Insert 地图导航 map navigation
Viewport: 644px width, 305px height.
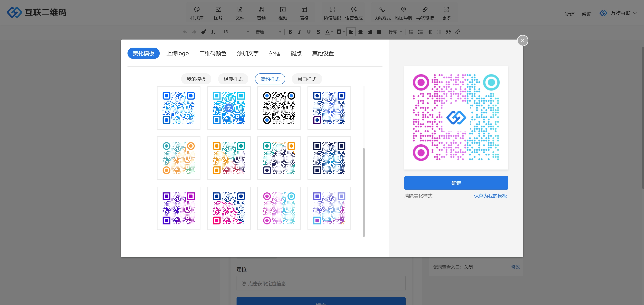pyautogui.click(x=403, y=13)
